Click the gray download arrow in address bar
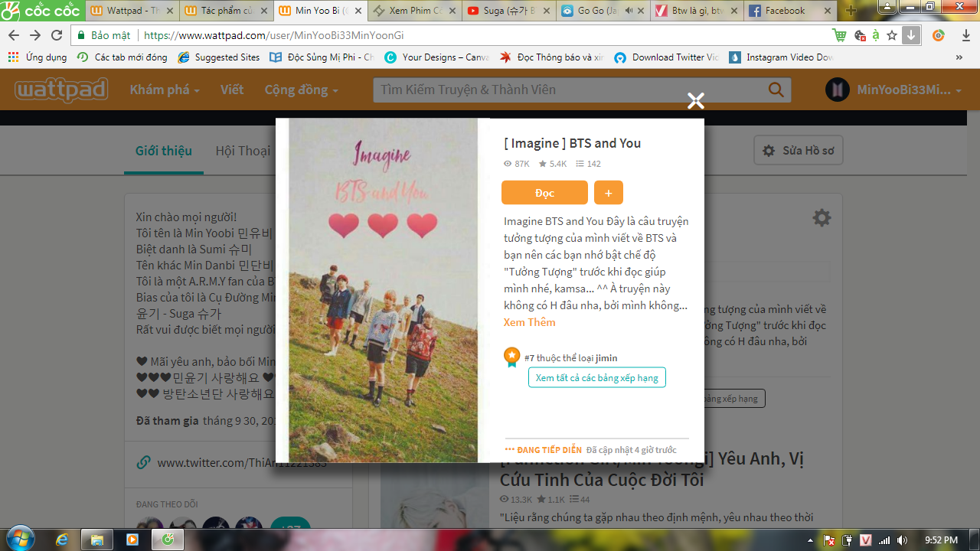This screenshot has height=551, width=980. pyautogui.click(x=910, y=35)
